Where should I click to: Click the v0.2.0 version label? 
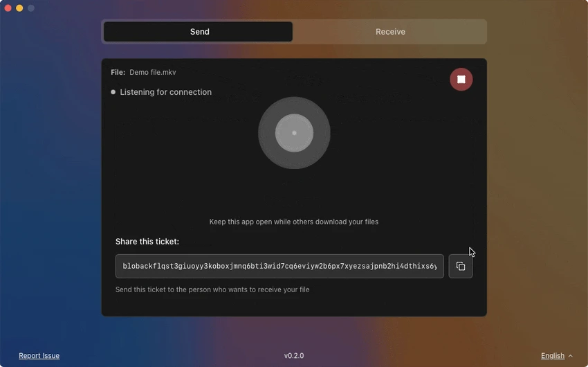(294, 356)
